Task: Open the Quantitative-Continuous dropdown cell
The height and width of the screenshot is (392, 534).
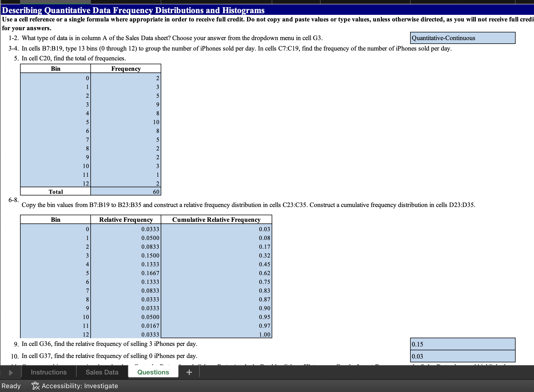Action: [462, 38]
